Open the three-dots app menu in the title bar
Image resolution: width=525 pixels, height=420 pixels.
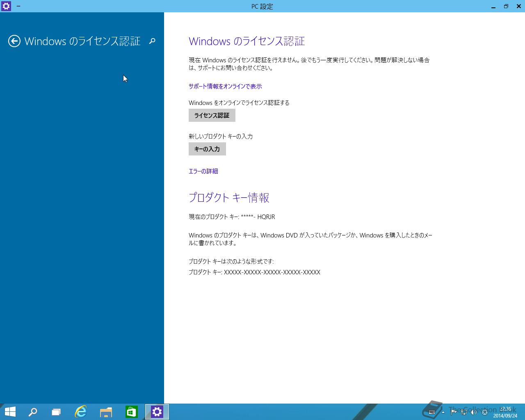[18, 6]
